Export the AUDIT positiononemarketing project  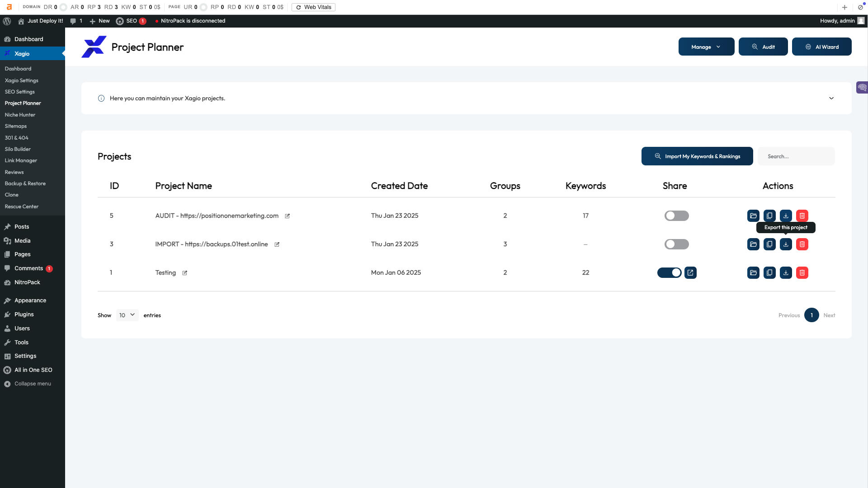tap(786, 216)
